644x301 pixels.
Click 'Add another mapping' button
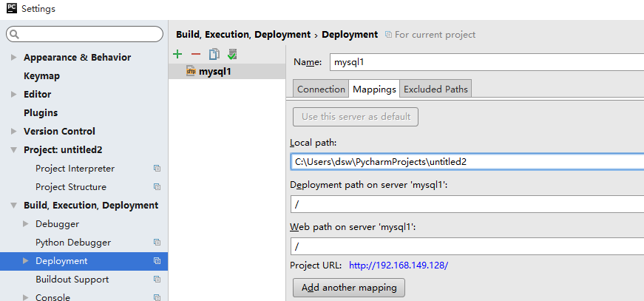pyautogui.click(x=349, y=288)
